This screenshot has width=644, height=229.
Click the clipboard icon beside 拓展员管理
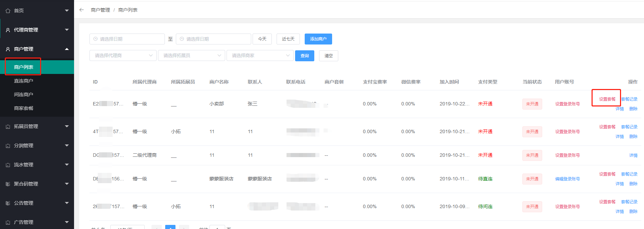8,127
